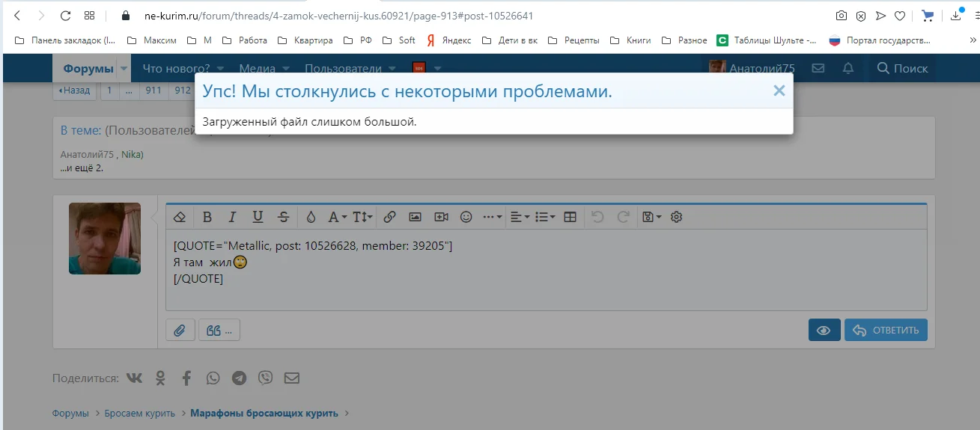Toggle strikethrough formatting in editor
The height and width of the screenshot is (430, 980).
283,217
